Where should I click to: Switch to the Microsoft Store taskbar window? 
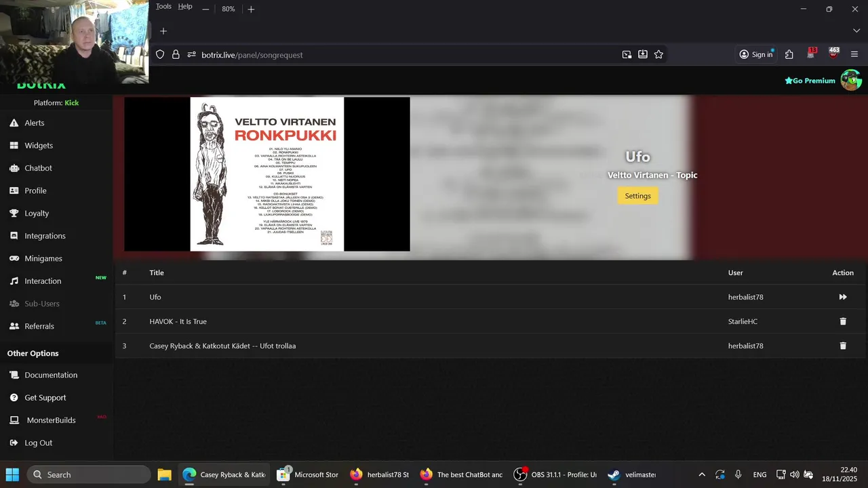point(307,474)
